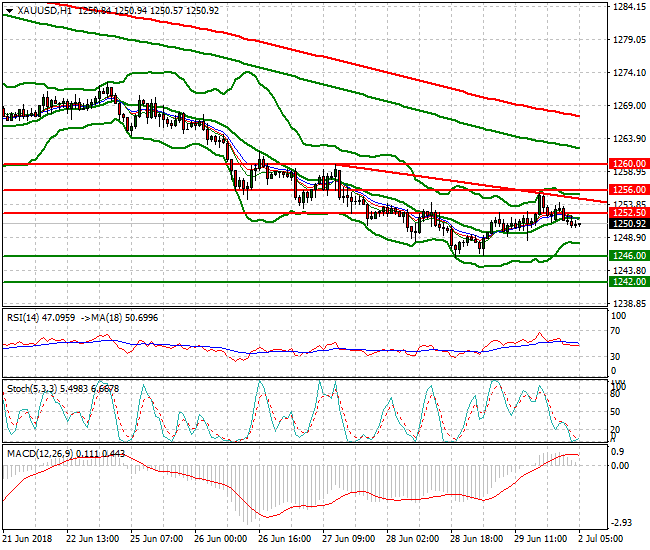Click the 1269.00 price scale value
This screenshot has height=550, width=650.
coord(629,106)
